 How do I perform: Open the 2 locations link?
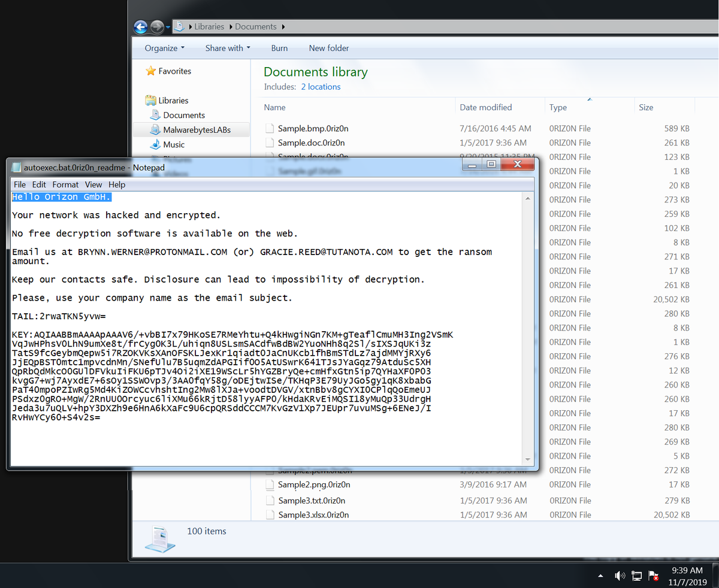tap(321, 86)
